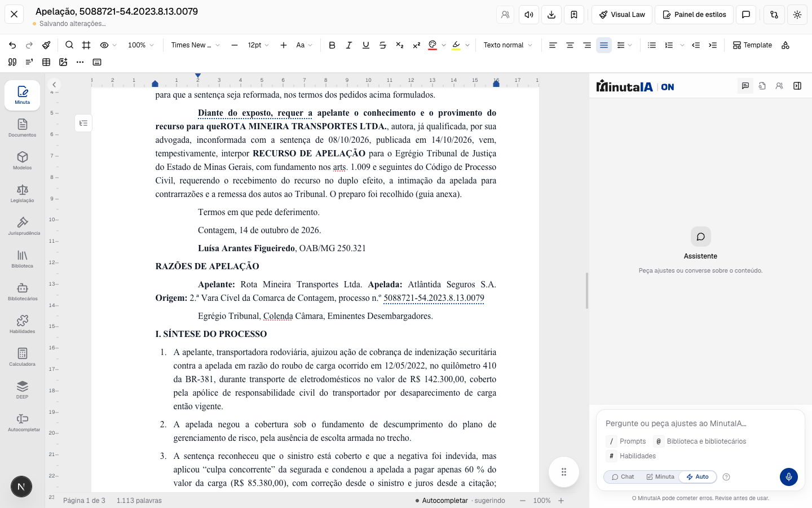Open the Texto normal style dropdown
This screenshot has width=812, height=508.
click(x=507, y=45)
